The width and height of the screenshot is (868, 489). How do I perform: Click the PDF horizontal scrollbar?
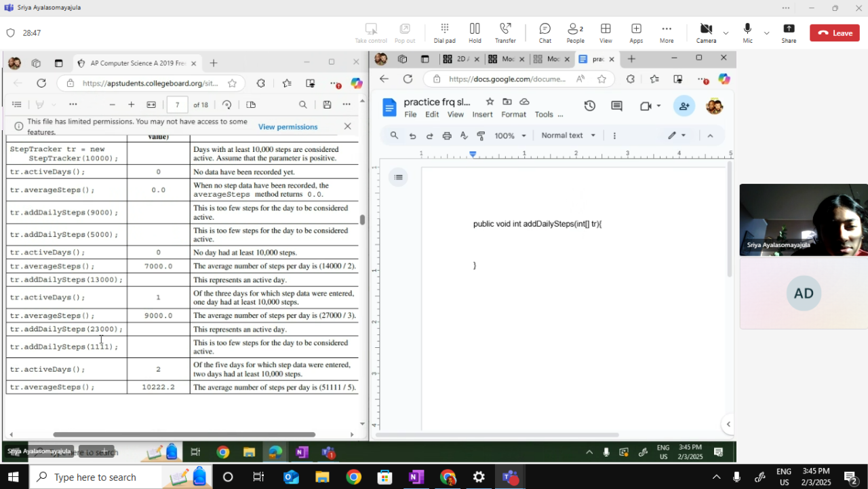[x=184, y=435]
